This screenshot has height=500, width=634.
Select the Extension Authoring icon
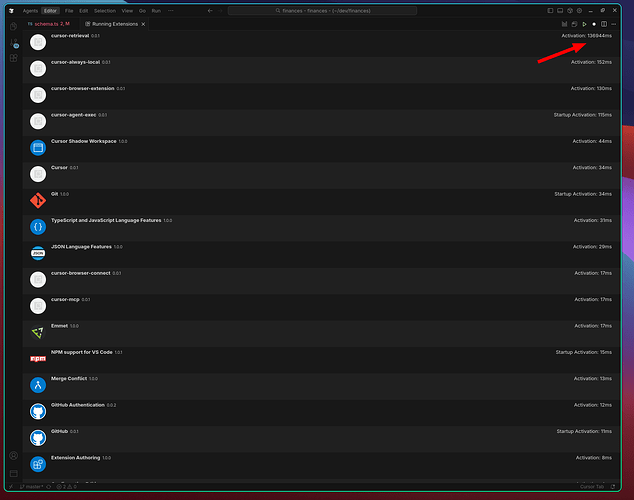click(x=38, y=464)
